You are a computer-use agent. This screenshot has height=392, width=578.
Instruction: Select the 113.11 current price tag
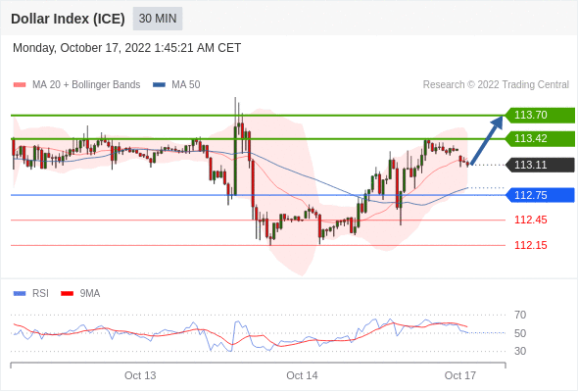540,165
